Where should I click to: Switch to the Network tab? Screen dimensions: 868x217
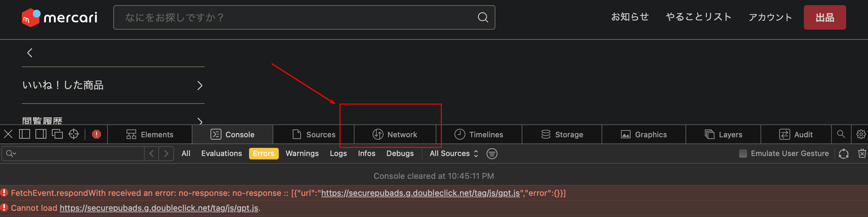coord(396,134)
